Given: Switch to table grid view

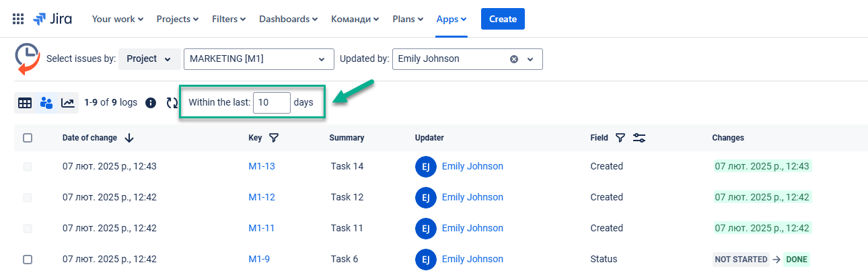Looking at the screenshot, I should click(25, 103).
